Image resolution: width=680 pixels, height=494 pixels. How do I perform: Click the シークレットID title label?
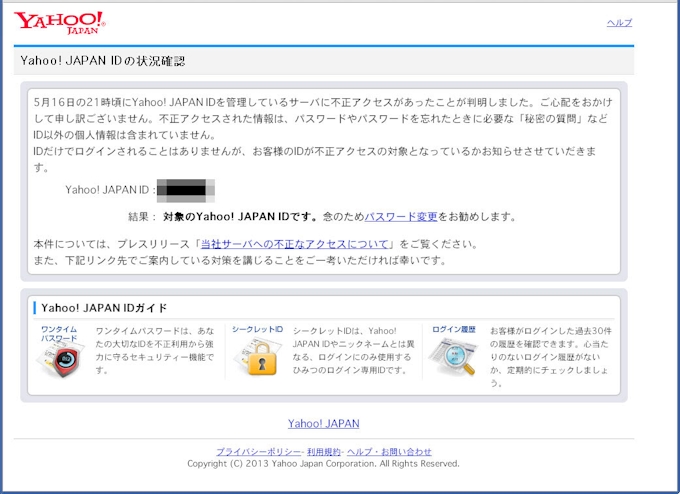(257, 329)
